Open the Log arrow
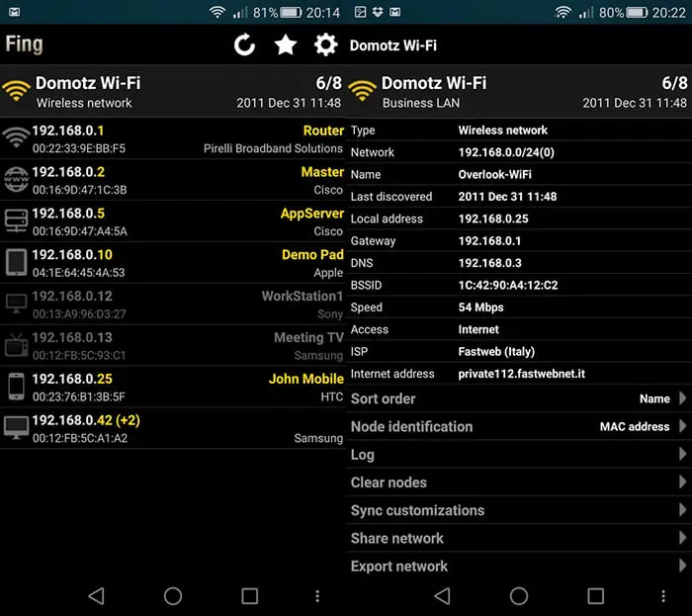The height and width of the screenshot is (616, 692). point(682,454)
